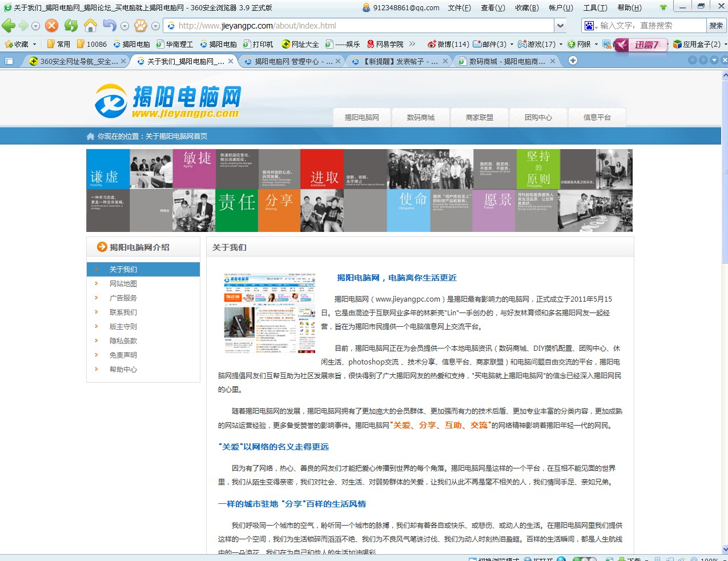Open the dropdown next to undo arrow

pyautogui.click(x=124, y=26)
